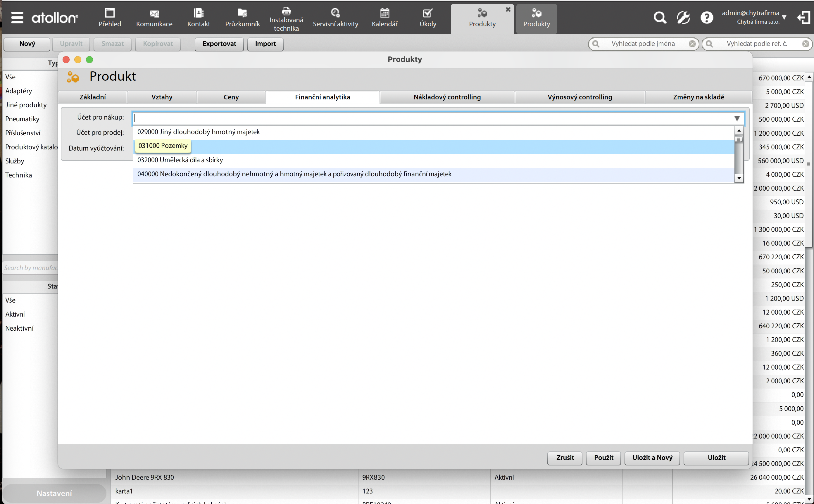Image resolution: width=814 pixels, height=504 pixels.
Task: Click the Uložit a Nový button
Action: [x=652, y=458]
